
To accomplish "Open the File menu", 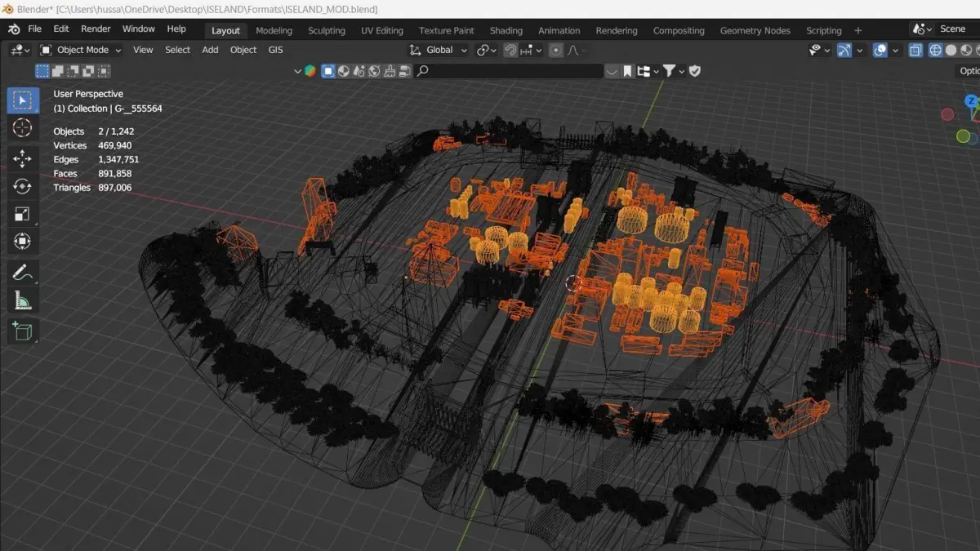I will point(35,29).
